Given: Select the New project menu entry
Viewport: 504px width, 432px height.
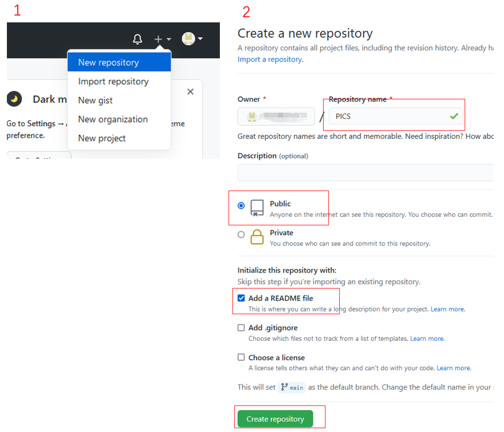Looking at the screenshot, I should pyautogui.click(x=119, y=138).
